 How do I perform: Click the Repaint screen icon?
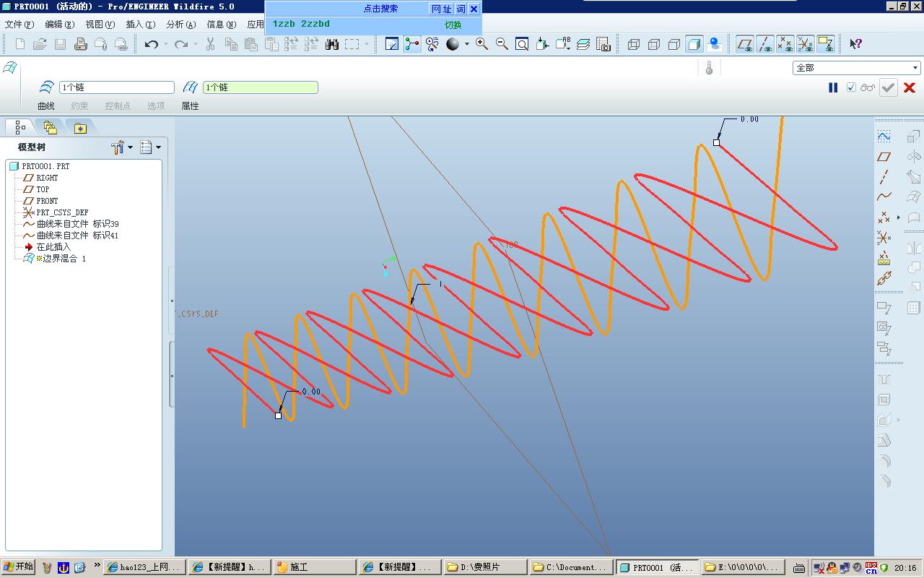click(x=392, y=44)
